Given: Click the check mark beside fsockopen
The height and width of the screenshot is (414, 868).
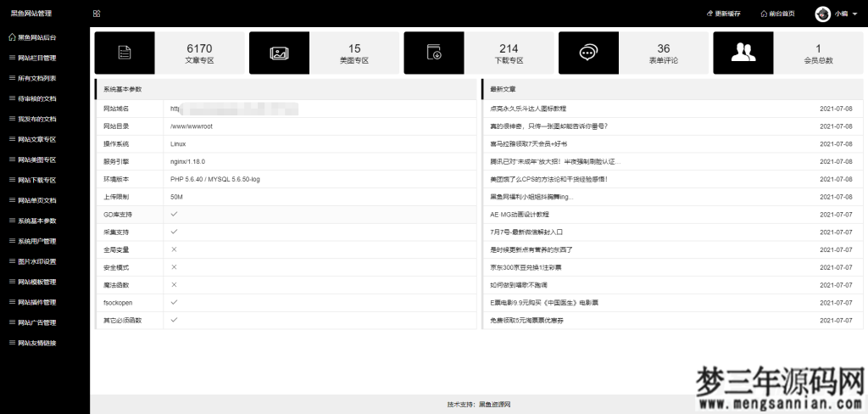Looking at the screenshot, I should pos(174,303).
